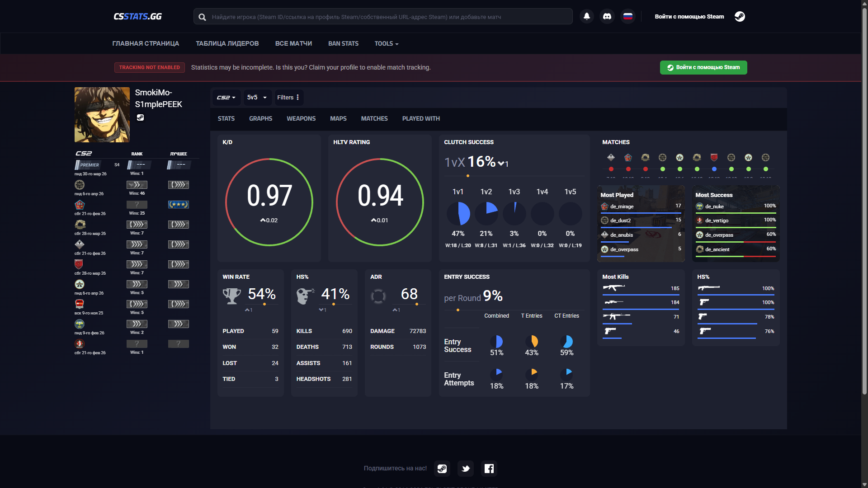Screen dimensions: 868x488
Task: Click the search magnifier icon
Action: pos(203,17)
